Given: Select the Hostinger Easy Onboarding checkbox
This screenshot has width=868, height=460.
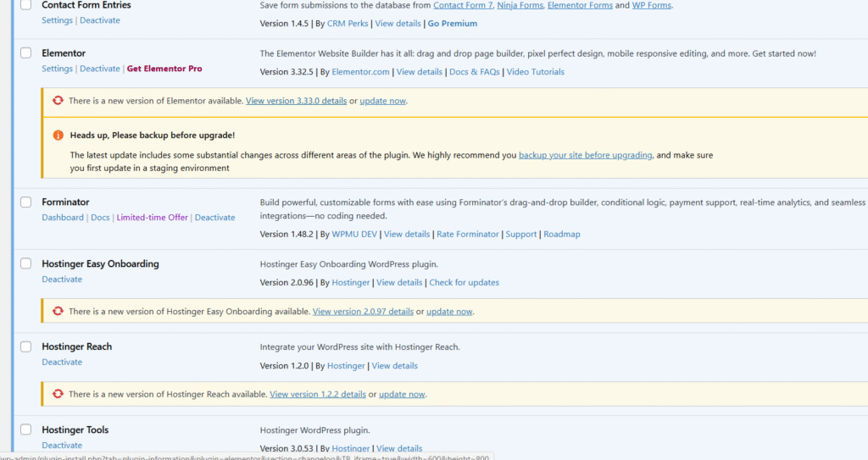Looking at the screenshot, I should (25, 264).
